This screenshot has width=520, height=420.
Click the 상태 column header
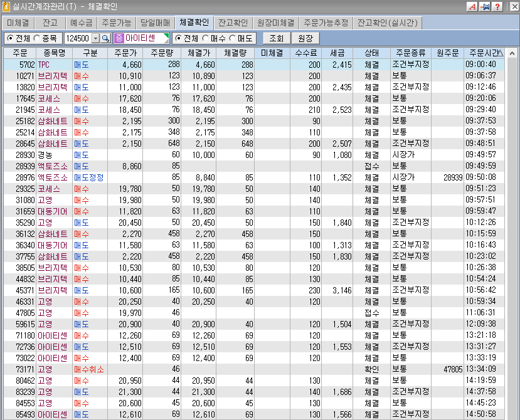(x=372, y=53)
